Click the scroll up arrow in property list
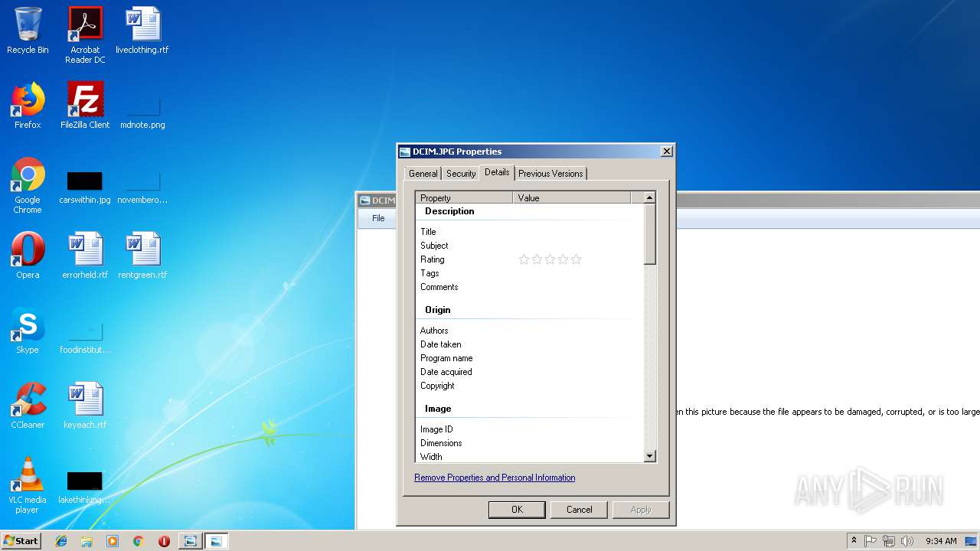This screenshot has height=551, width=980. (x=649, y=197)
